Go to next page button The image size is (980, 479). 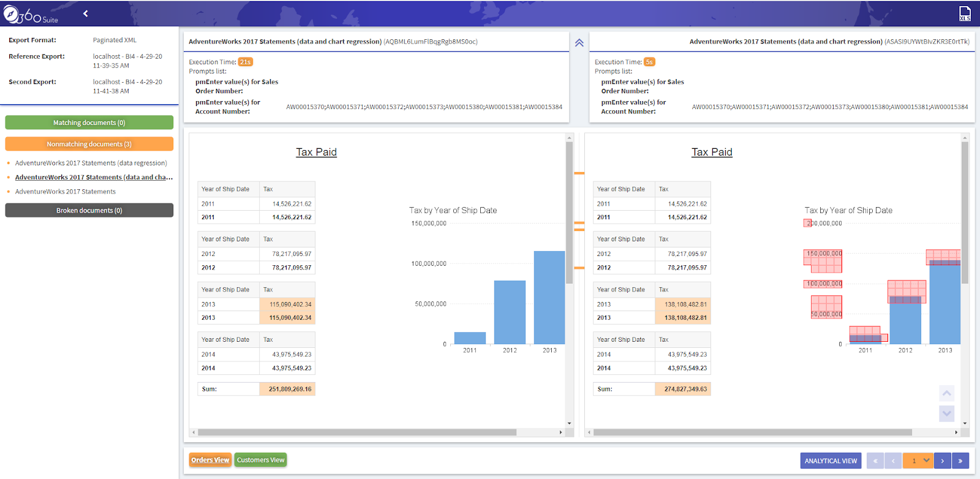(x=942, y=461)
